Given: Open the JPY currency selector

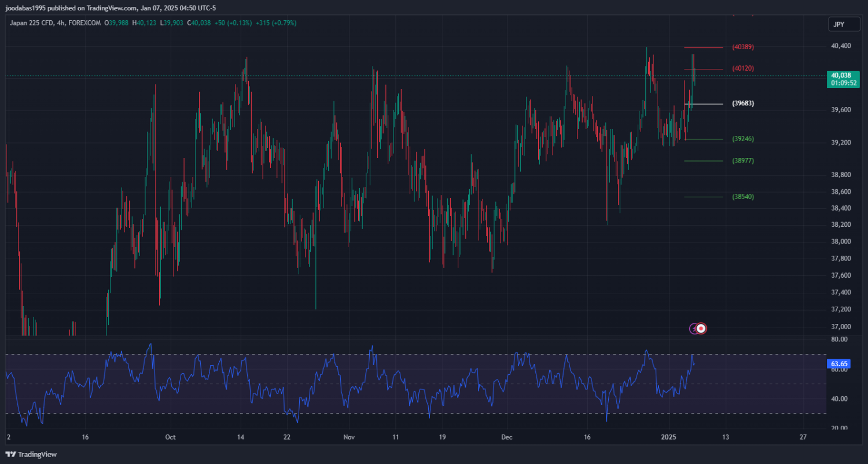Looking at the screenshot, I should pyautogui.click(x=844, y=24).
